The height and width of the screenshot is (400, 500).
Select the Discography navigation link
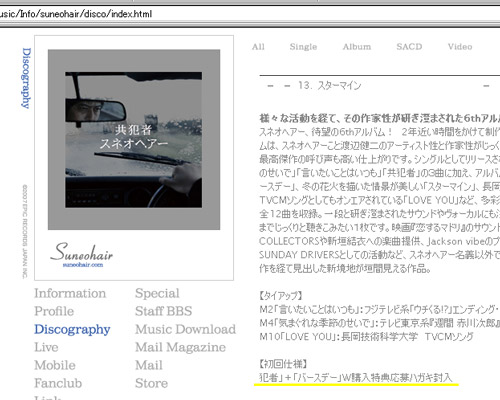pyautogui.click(x=72, y=330)
